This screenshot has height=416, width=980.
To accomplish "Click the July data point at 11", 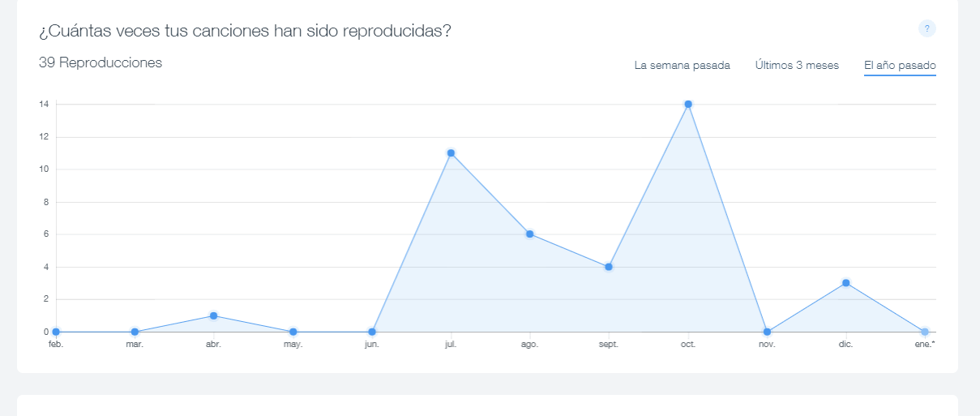I will pos(451,153).
